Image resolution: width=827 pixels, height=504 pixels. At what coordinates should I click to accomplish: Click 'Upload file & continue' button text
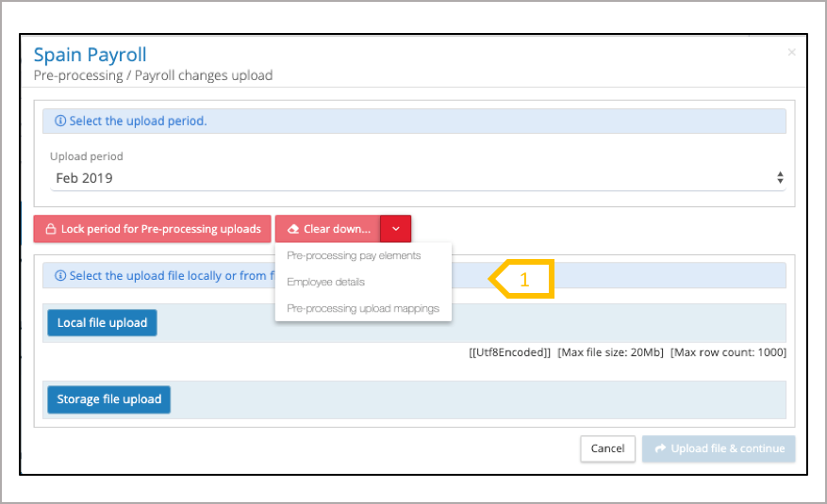click(x=727, y=448)
